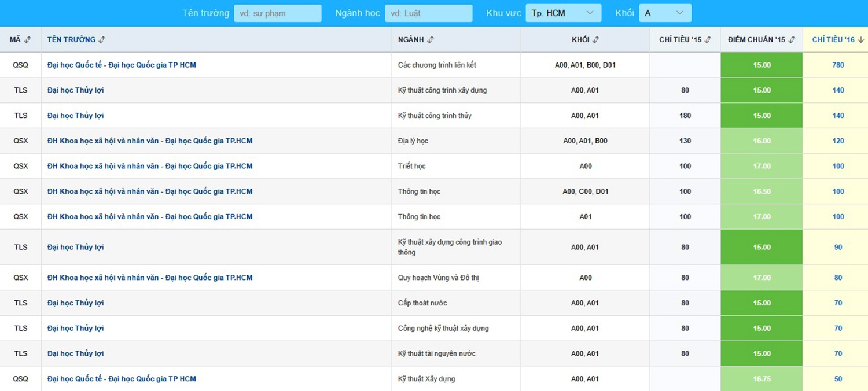Click the 780 quota value in first row

[838, 65]
